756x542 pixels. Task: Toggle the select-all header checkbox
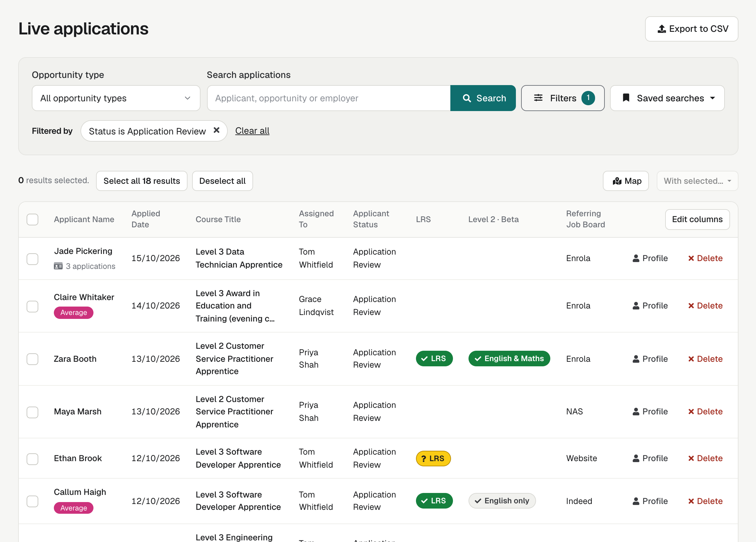32,220
